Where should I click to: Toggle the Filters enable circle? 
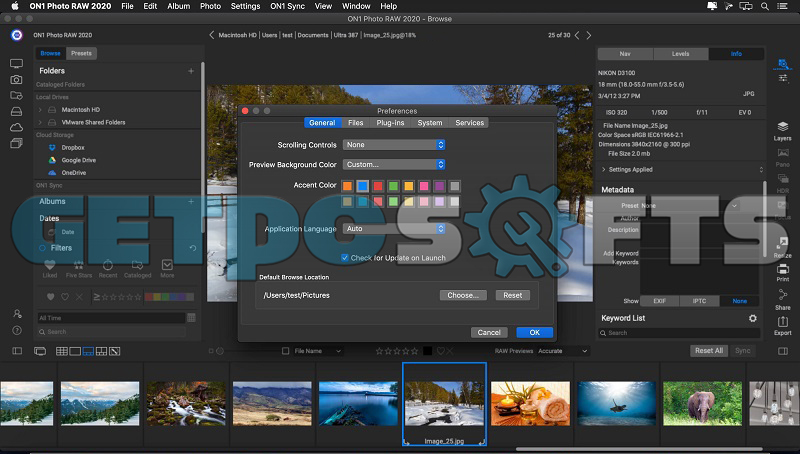tap(42, 248)
